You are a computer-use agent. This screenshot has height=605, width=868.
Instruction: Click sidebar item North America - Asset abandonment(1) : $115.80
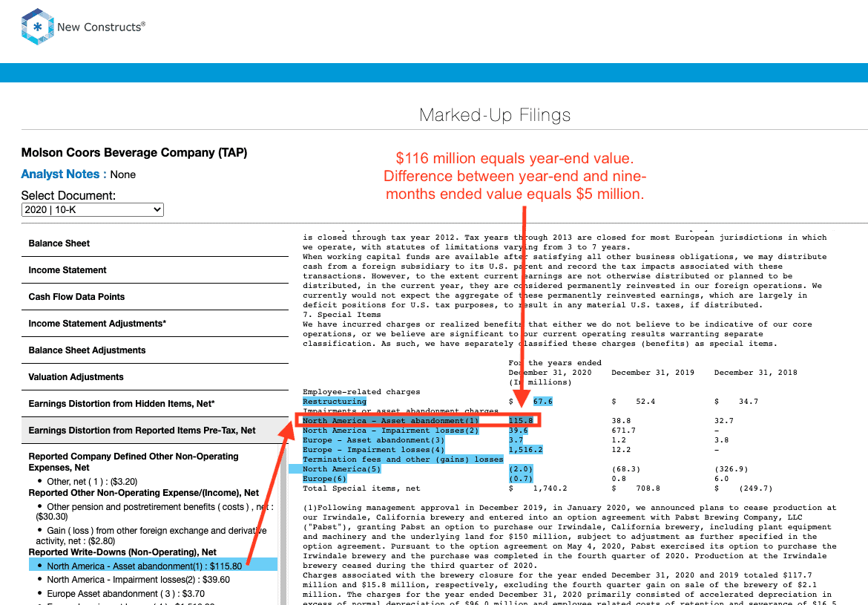click(153, 566)
